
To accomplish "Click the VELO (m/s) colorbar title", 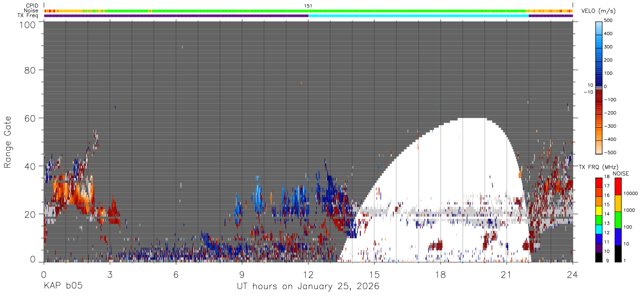I will (x=599, y=11).
